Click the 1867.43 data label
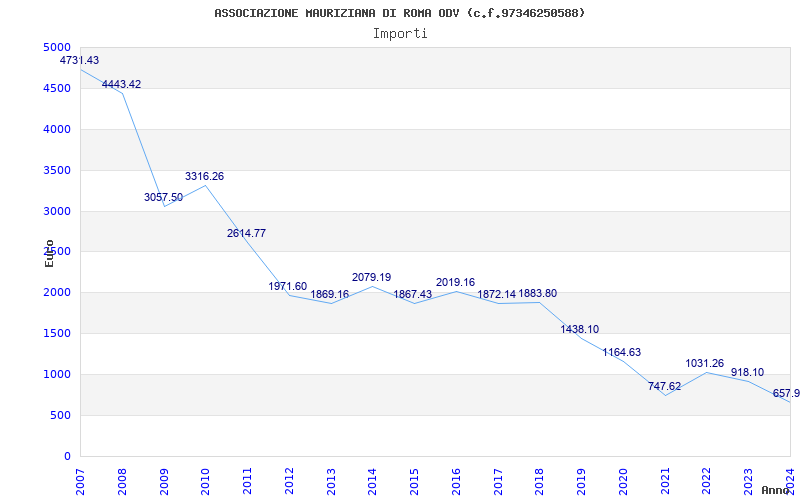 [x=413, y=294]
